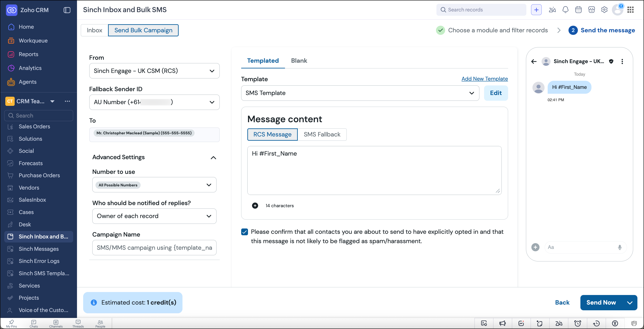Screen dimensions: 644x329
Task: Switch to RCS Message content
Action: coord(272,134)
